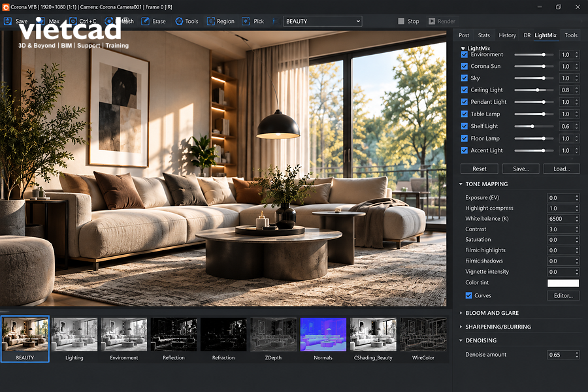Viewport: 588px width, 392px height.
Task: Click the Ceiling Light intensity slider
Action: (x=534, y=90)
